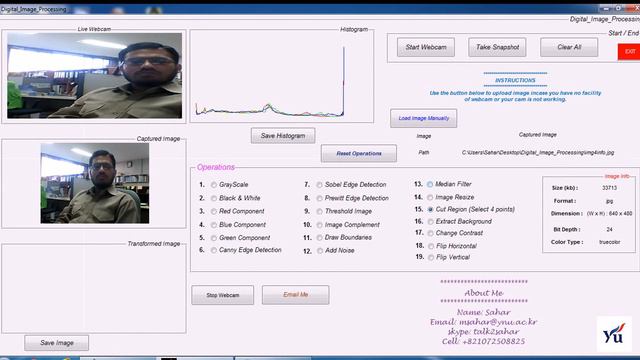Choose the Red Component option
The image size is (640, 360).
(214, 211)
